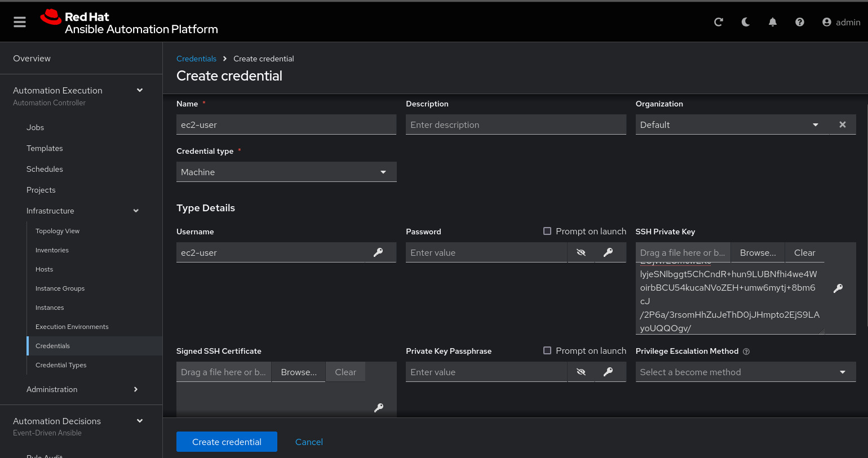Click the Create credential button
The width and height of the screenshot is (868, 458).
click(227, 442)
